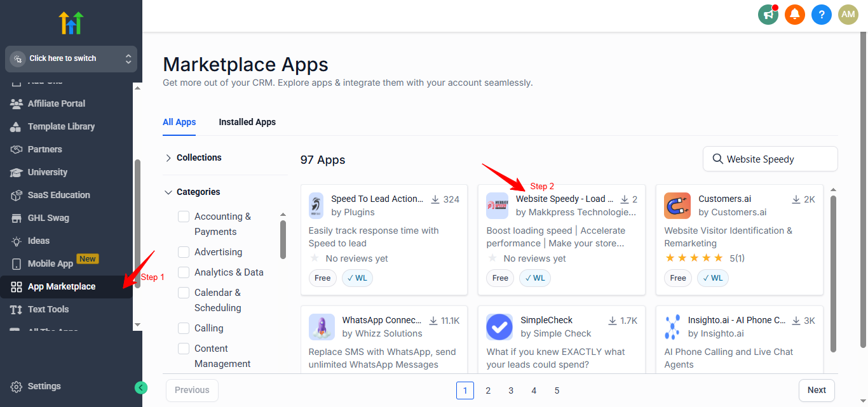Click the app grid scroll up arrow
The width and height of the screenshot is (868, 407).
833,190
